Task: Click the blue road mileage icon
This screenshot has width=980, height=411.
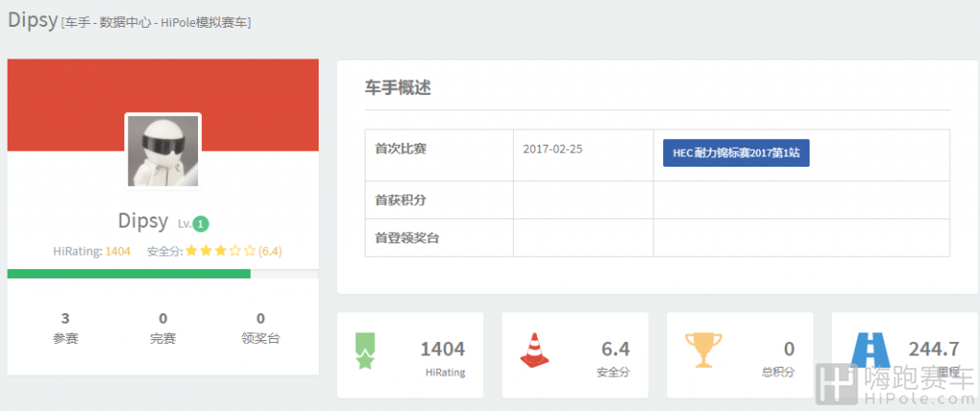Action: (871, 350)
